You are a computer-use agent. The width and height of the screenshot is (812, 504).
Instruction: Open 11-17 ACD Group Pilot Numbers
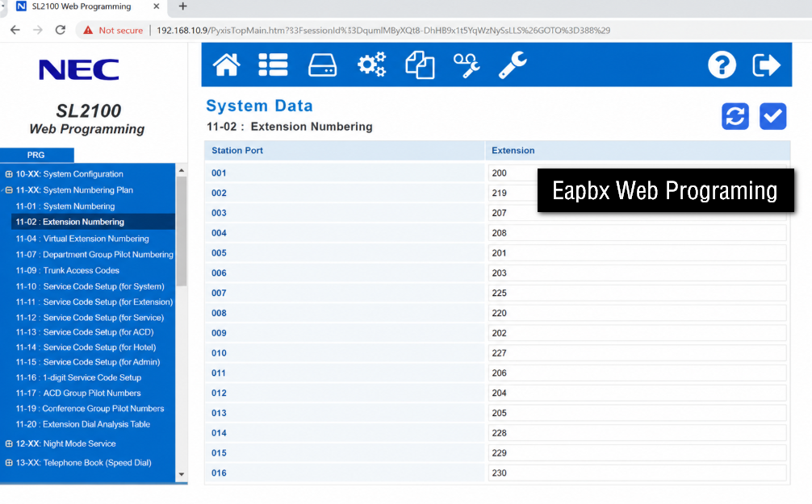(78, 393)
